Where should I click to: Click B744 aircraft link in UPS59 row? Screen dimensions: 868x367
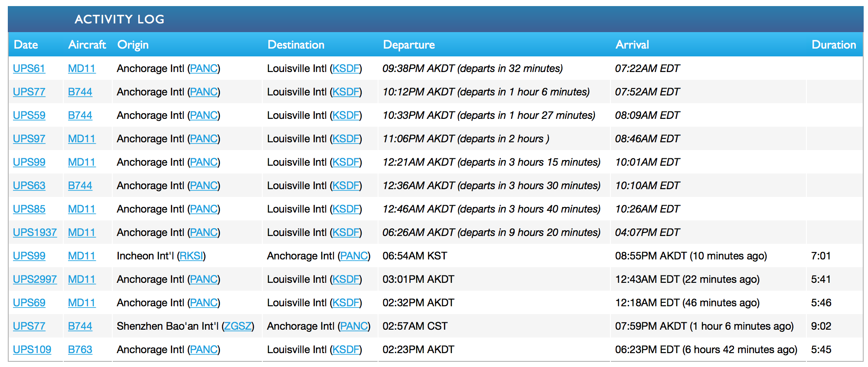(x=80, y=115)
